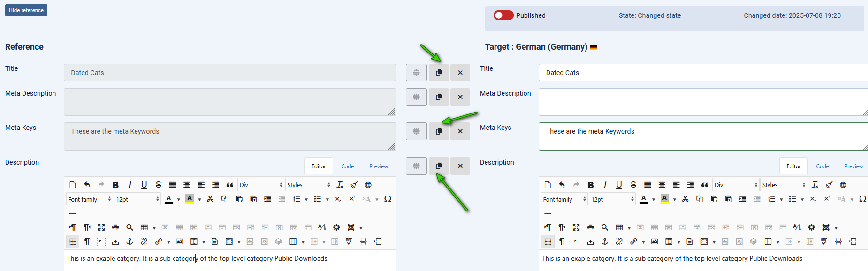Open the Font family dropdown in target editor

564,199
